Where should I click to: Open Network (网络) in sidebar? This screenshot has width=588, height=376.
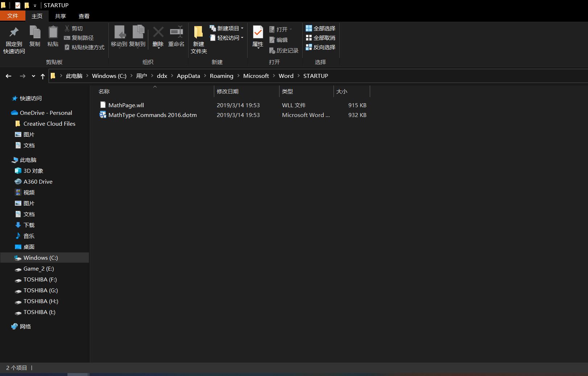click(21, 326)
